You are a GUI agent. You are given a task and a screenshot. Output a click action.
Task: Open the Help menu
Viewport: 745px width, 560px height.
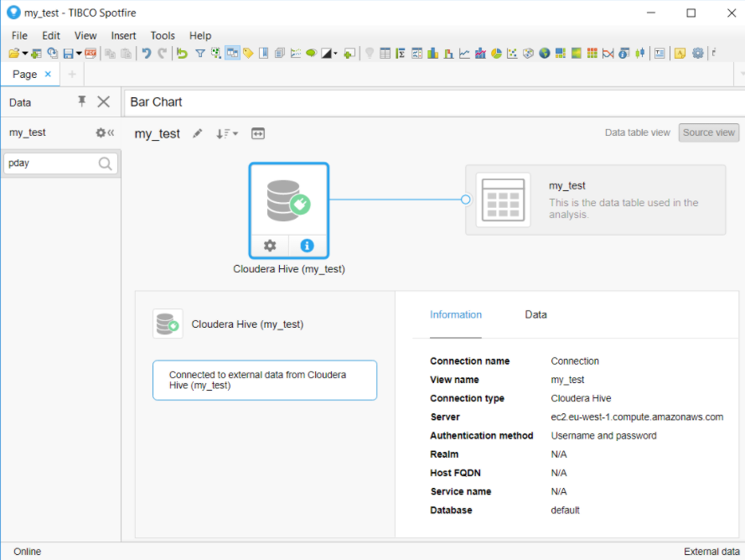(200, 36)
